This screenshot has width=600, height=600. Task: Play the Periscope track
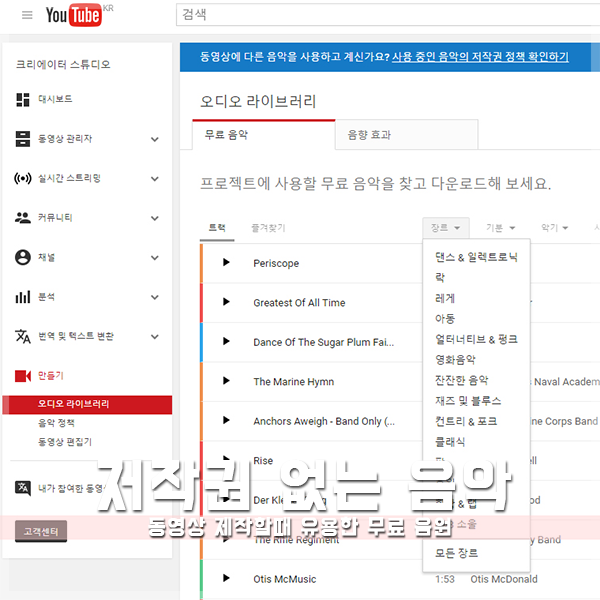pyautogui.click(x=226, y=262)
